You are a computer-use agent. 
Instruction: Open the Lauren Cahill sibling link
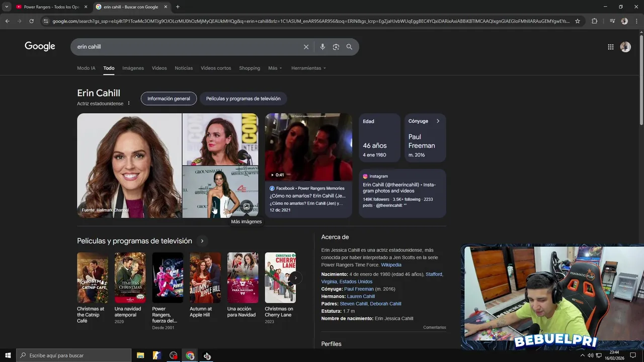tap(361, 297)
